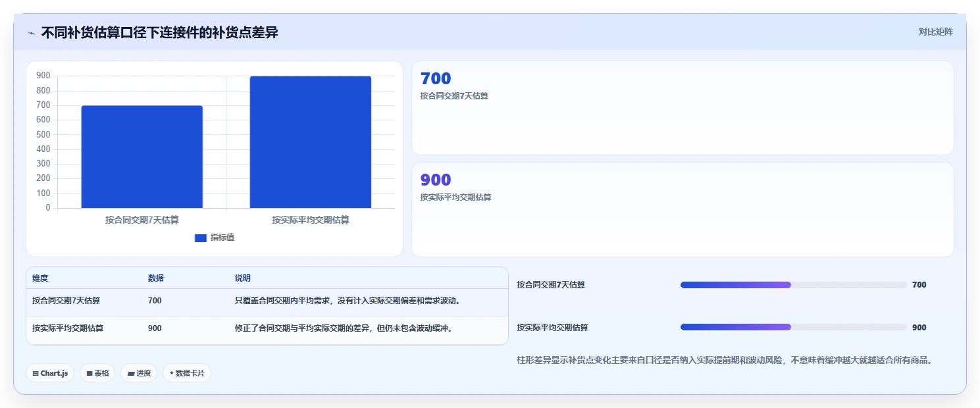
Task: Click table cell 按实际平均交期估算
Action: point(68,328)
